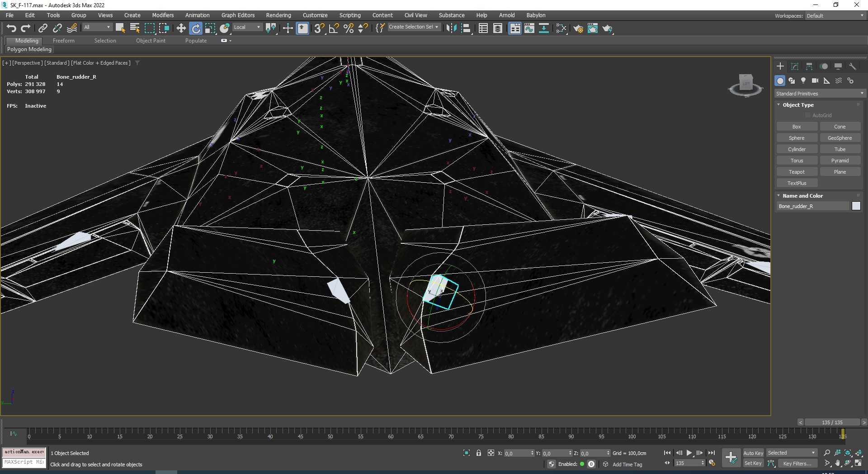Toggle the Auto Key button
Viewport: 868px width, 474px height.
coord(753,453)
